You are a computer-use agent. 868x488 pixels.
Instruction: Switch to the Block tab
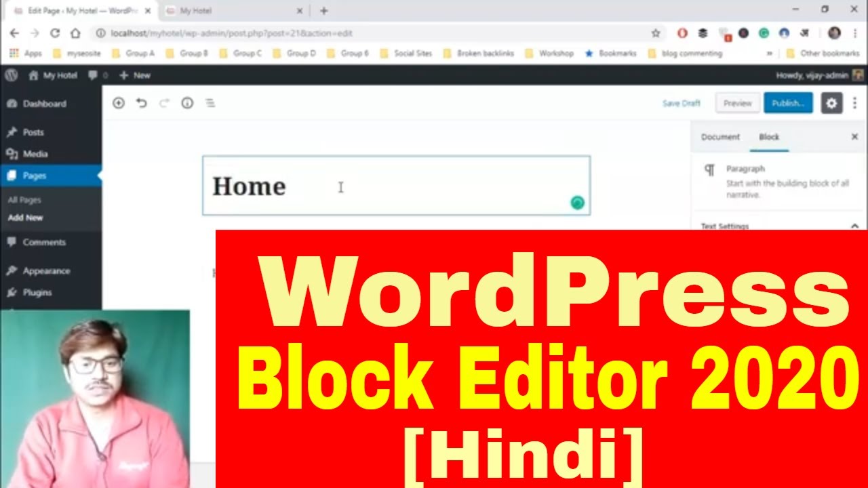769,137
